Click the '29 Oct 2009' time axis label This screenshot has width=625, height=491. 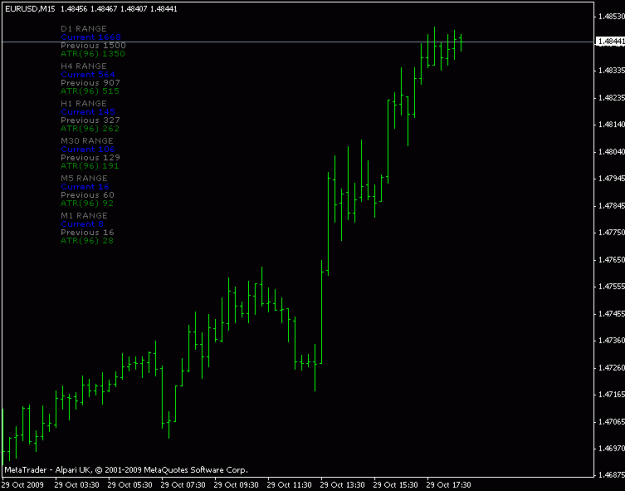(24, 485)
